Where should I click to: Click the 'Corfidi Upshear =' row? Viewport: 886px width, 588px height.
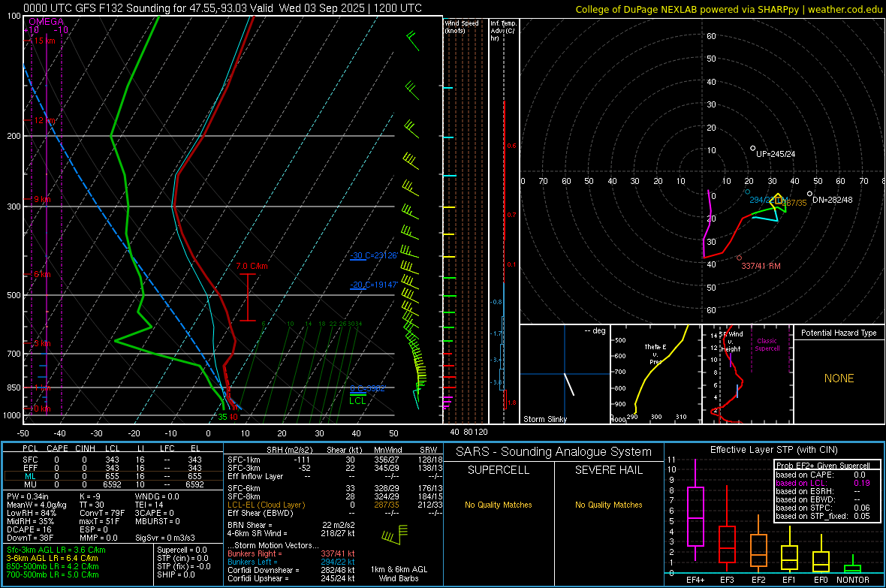[x=291, y=578]
